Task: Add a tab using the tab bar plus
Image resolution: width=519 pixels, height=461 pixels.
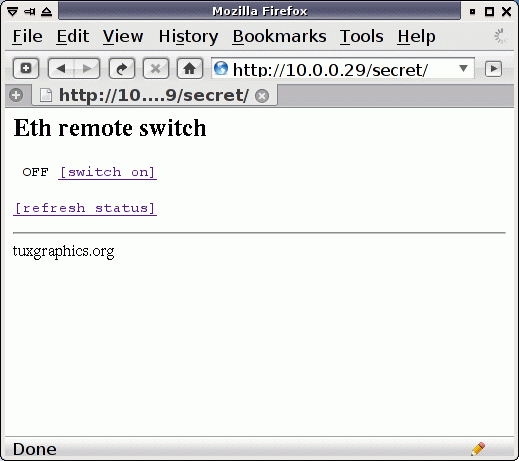Action: click(16, 95)
